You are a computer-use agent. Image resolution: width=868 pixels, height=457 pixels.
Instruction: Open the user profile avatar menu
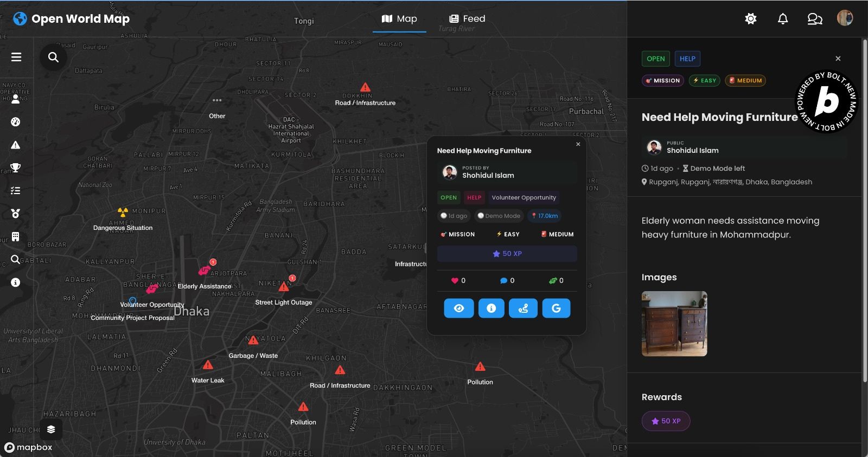click(x=845, y=18)
